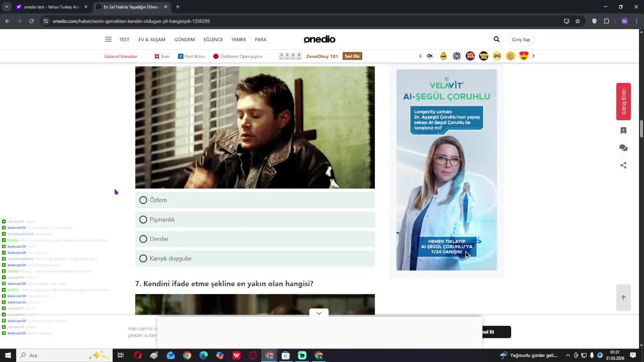
Task: Open the weather widget Yağmurlu günler
Action: click(529, 355)
